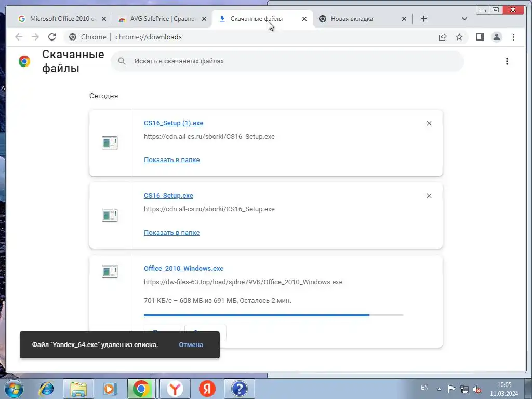Image resolution: width=532 pixels, height=399 pixels.
Task: Bookmark this page with the star icon
Action: pyautogui.click(x=459, y=37)
